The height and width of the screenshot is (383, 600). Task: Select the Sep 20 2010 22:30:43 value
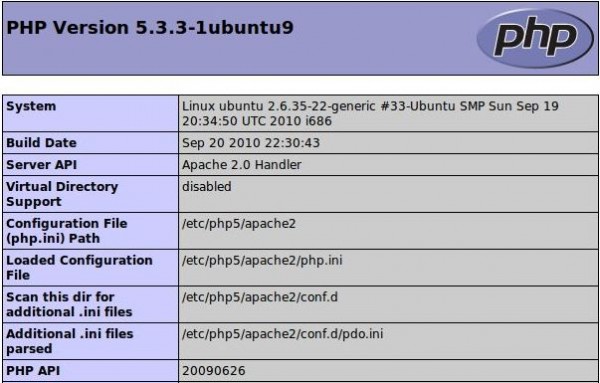251,143
